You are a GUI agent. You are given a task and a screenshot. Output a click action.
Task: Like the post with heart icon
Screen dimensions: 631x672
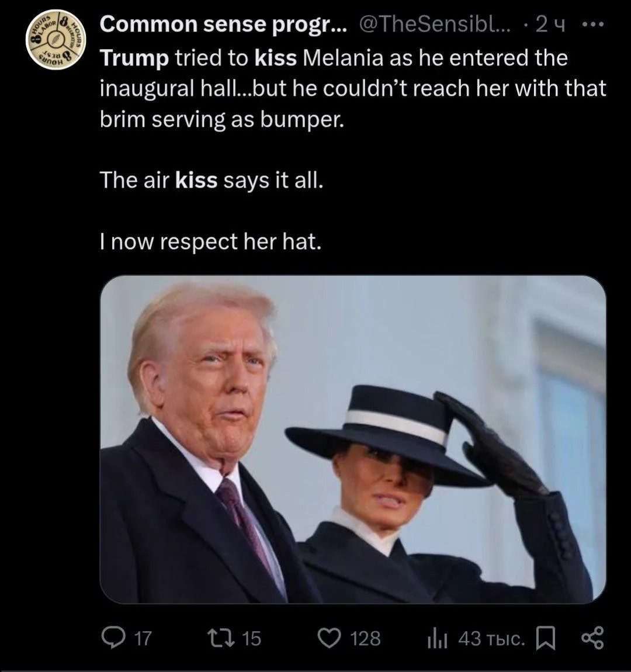point(330,638)
